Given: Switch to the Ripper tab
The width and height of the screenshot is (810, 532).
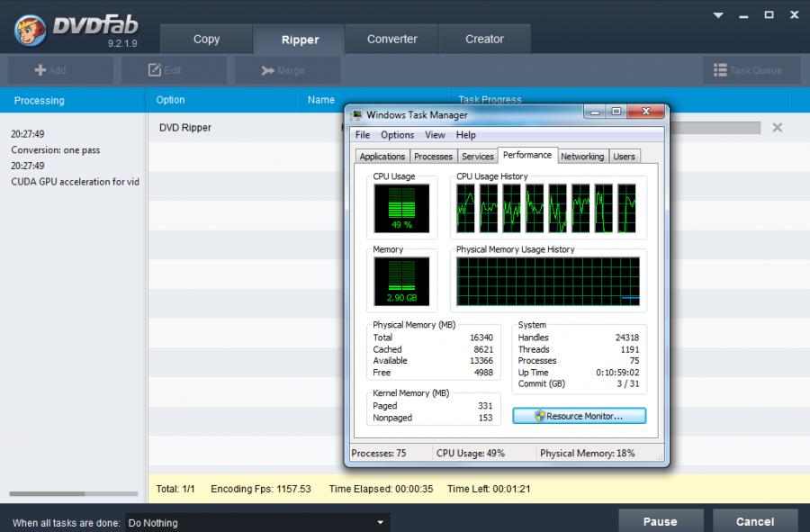Looking at the screenshot, I should click(300, 40).
